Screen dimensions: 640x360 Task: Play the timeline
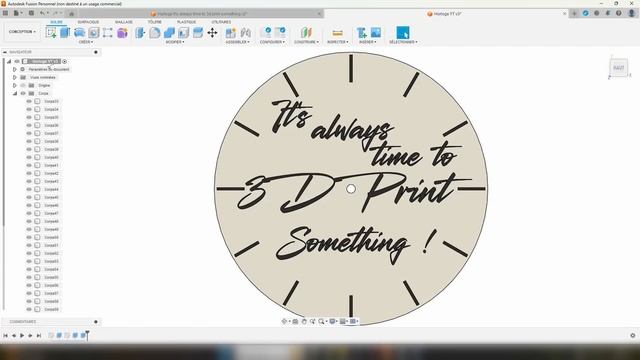pos(22,336)
